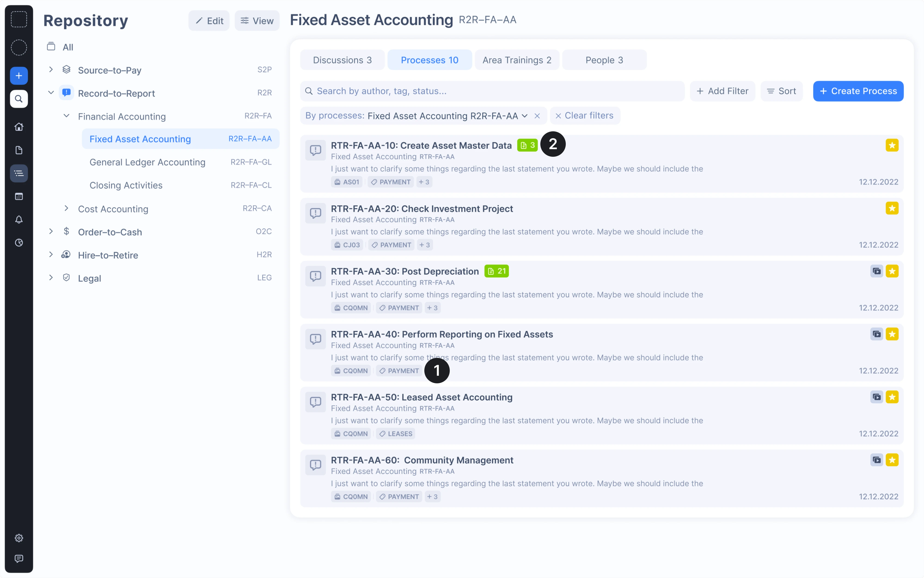Click the dashed square logo icon
The width and height of the screenshot is (924, 578).
click(19, 19)
